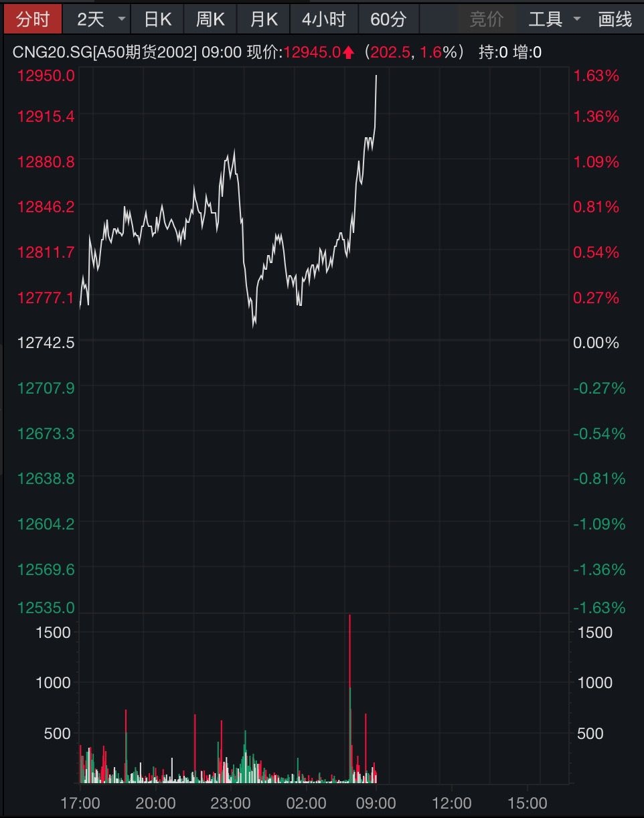Click the 1.63% top percentage label
This screenshot has height=818, width=644.
596,76
